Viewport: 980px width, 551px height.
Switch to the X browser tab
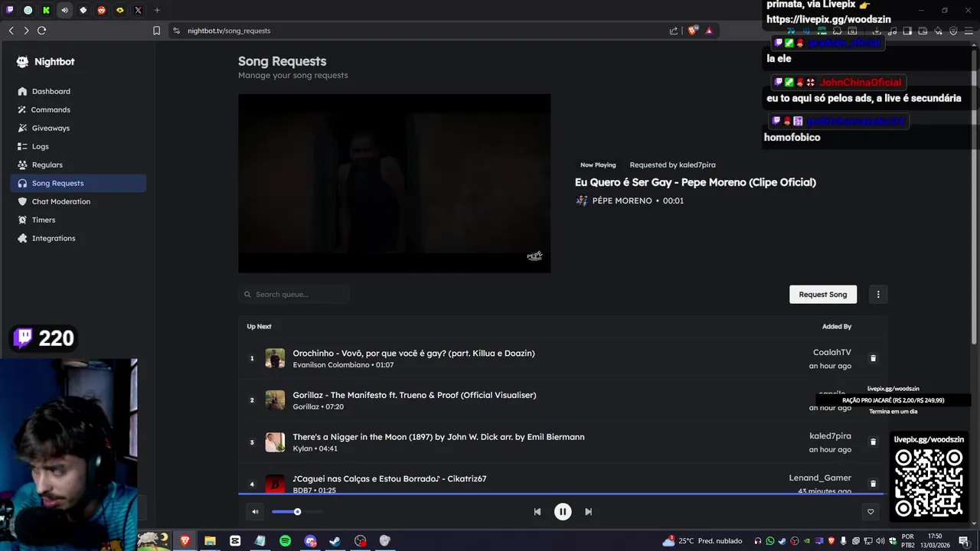click(x=139, y=10)
